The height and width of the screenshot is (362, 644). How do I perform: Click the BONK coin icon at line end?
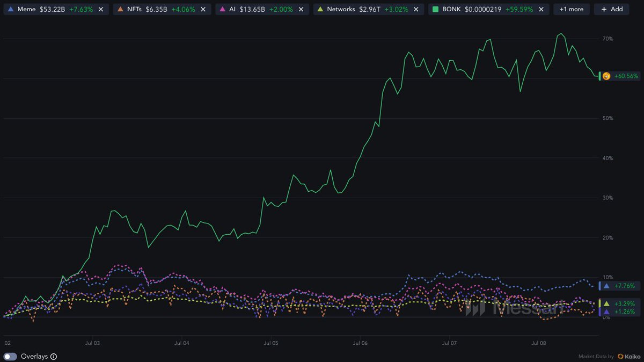(x=606, y=76)
